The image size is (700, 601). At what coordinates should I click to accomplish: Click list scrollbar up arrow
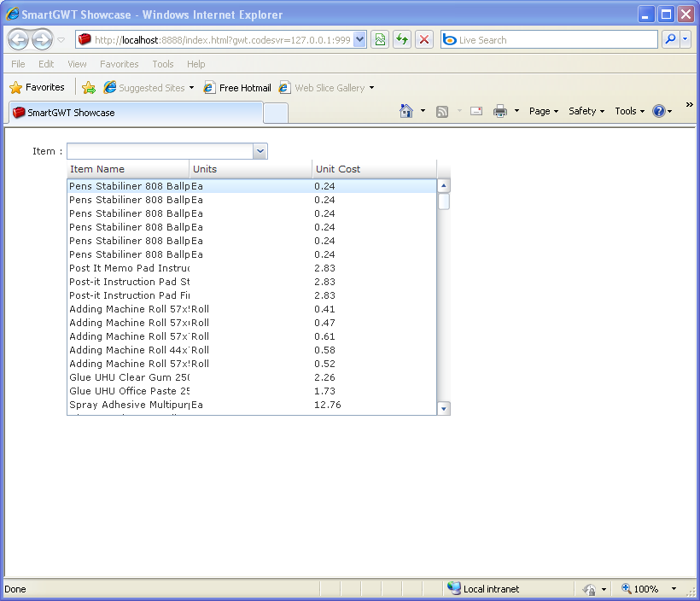pos(443,185)
